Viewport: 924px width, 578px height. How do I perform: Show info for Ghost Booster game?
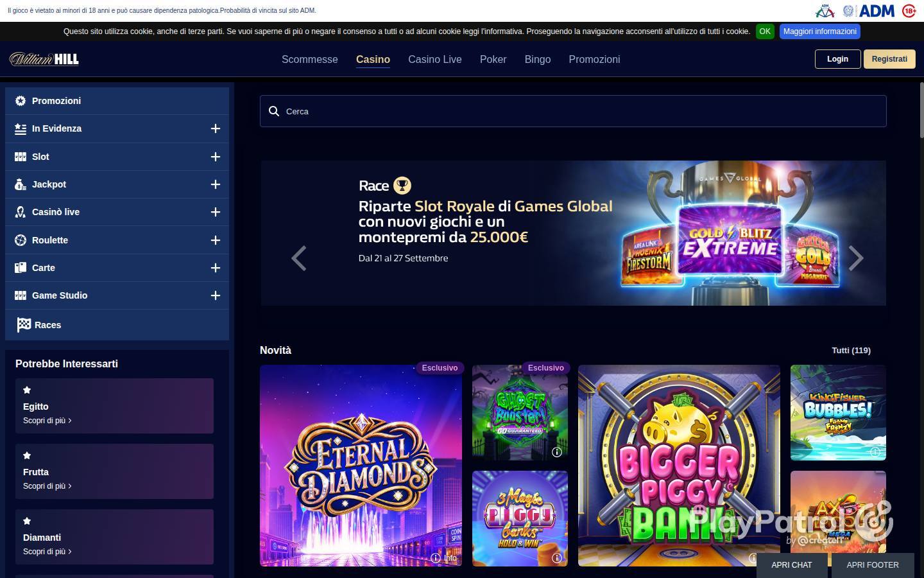tap(557, 452)
